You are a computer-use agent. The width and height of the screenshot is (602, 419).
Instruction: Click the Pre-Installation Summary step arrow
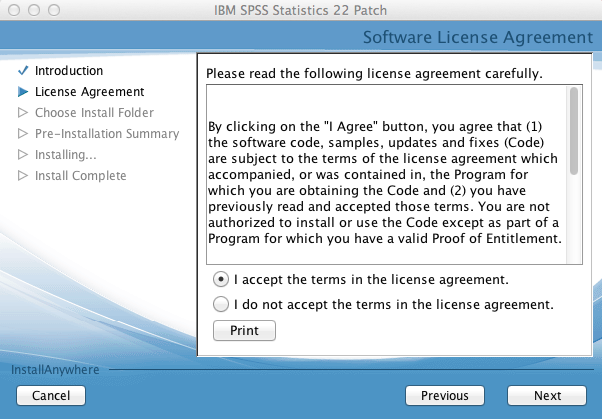[x=23, y=133]
